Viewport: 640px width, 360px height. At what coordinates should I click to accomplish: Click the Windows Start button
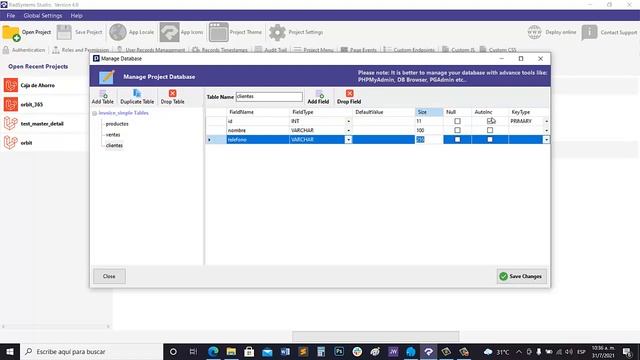click(x=10, y=351)
